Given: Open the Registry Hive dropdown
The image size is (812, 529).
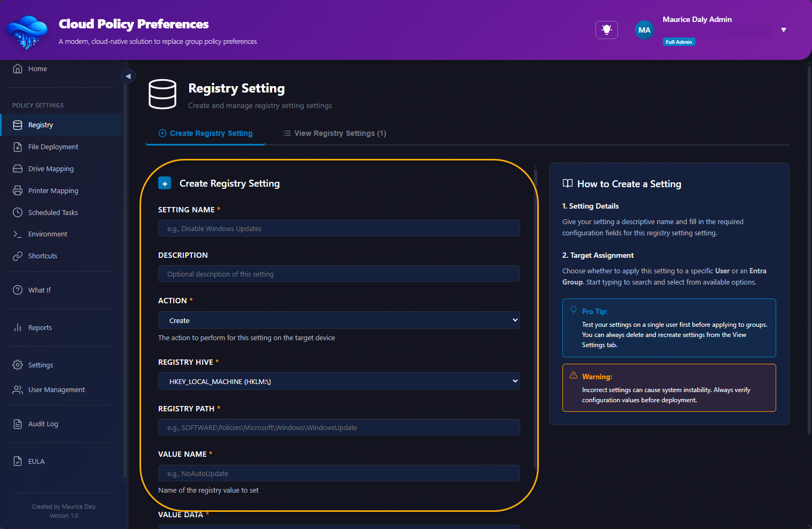Looking at the screenshot, I should (x=339, y=381).
